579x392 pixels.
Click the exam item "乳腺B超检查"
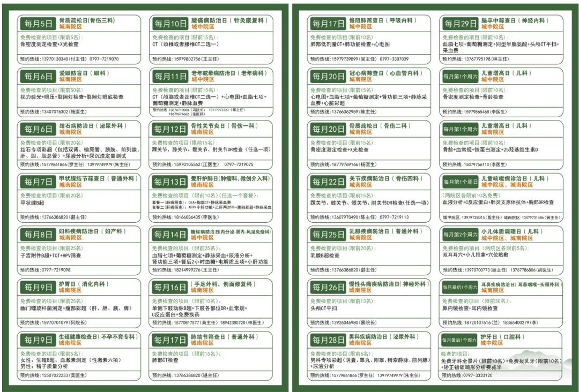[325, 255]
